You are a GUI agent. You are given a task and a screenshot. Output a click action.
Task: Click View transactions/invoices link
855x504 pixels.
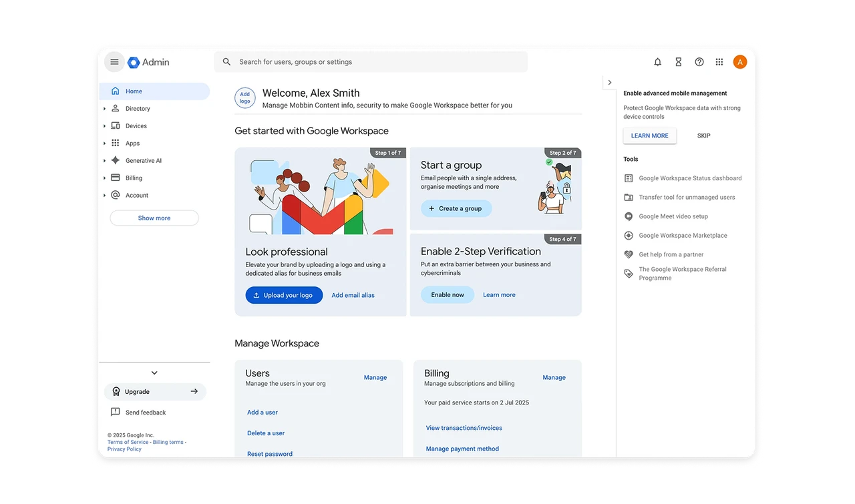pos(464,428)
